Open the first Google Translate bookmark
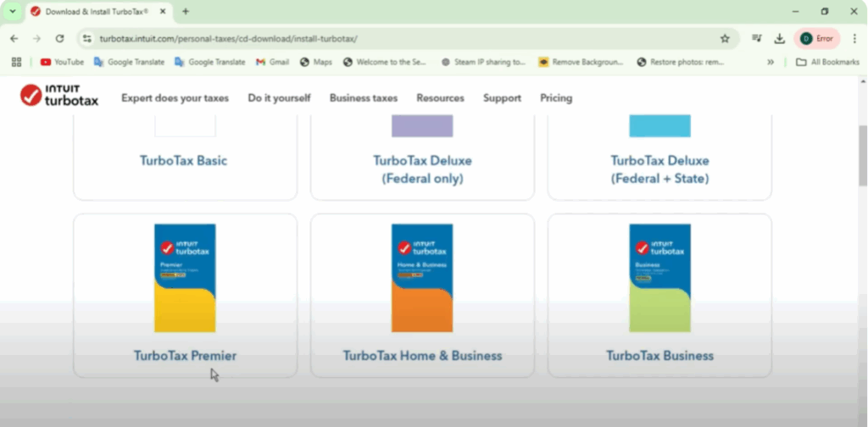 129,62
